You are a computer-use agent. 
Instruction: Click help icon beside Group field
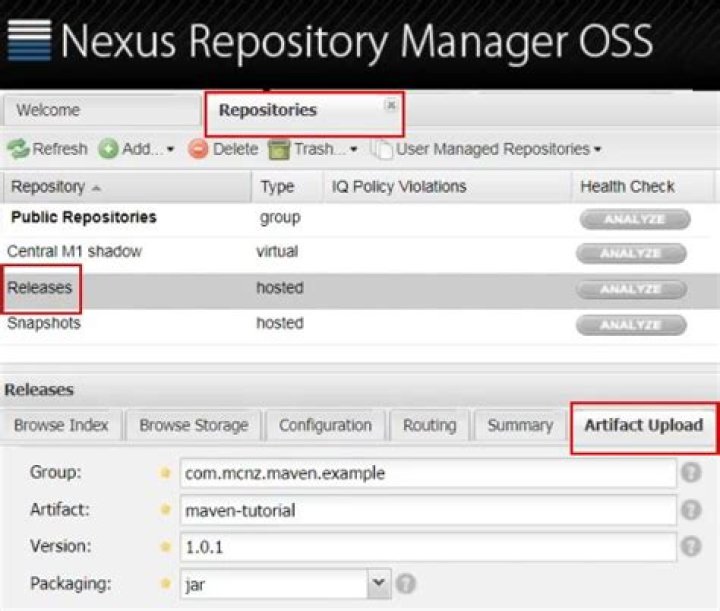coord(691,473)
